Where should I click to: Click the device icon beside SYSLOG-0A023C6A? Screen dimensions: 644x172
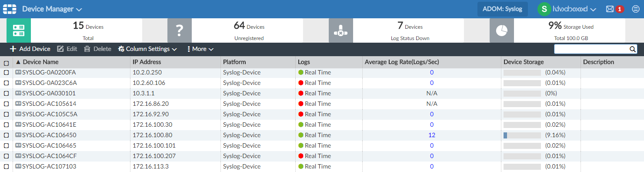pos(18,83)
